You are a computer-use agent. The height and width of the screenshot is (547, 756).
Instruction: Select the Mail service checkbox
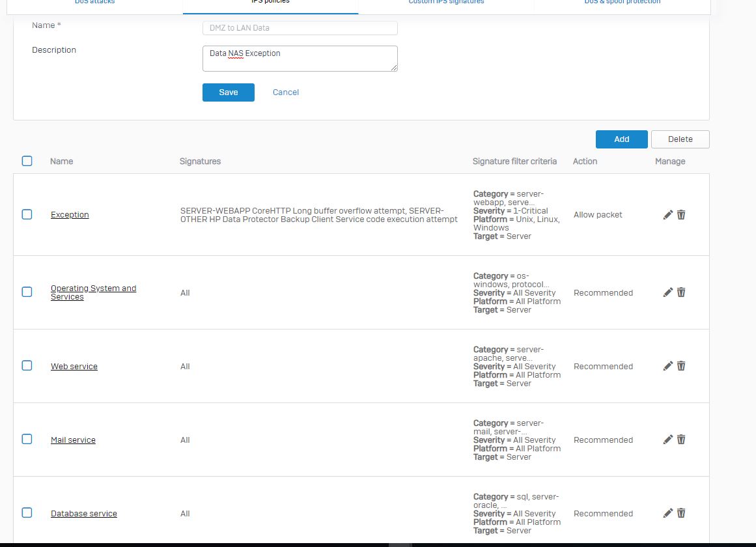tap(27, 439)
